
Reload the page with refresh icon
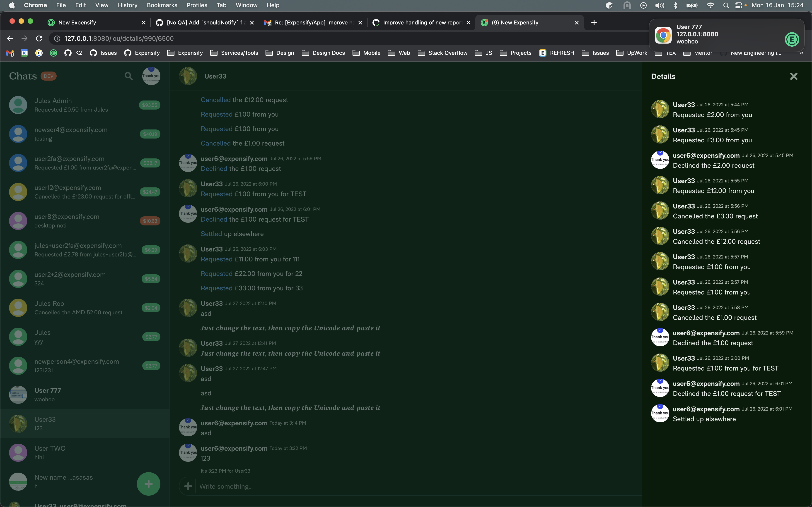pyautogui.click(x=39, y=38)
